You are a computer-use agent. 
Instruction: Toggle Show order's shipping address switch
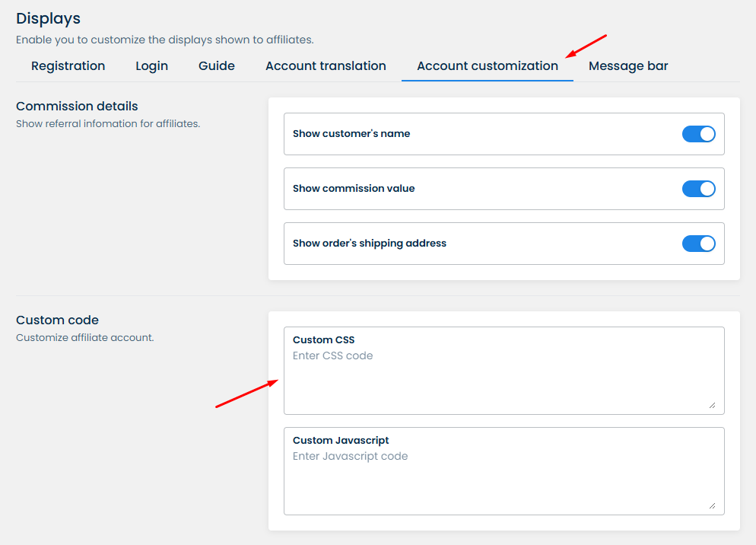click(698, 244)
